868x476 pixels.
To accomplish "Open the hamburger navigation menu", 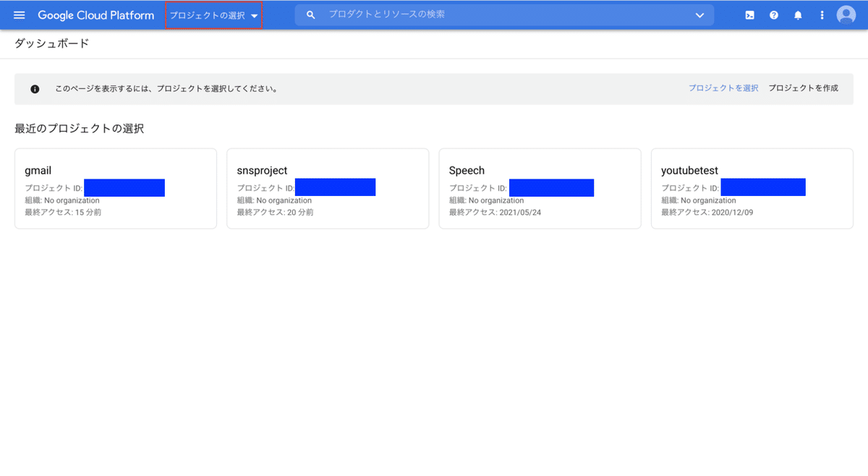I will point(19,15).
